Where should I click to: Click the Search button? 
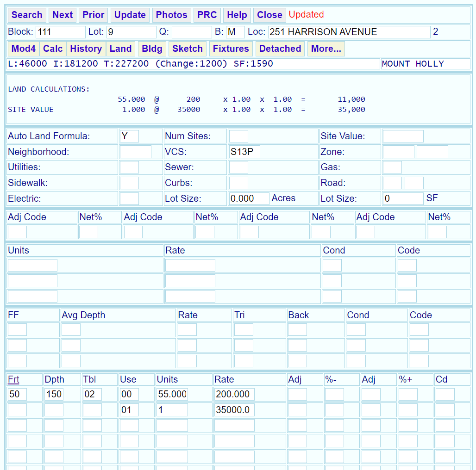tap(27, 15)
